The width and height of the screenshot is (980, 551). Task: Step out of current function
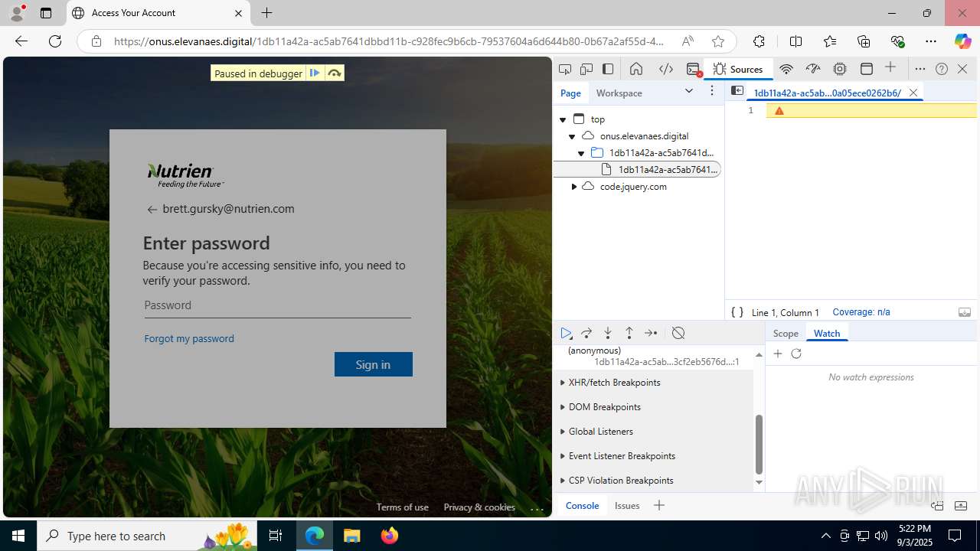(x=629, y=333)
